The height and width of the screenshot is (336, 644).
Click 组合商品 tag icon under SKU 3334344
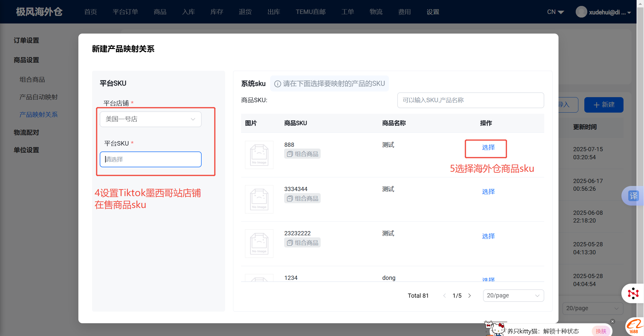[x=290, y=198]
